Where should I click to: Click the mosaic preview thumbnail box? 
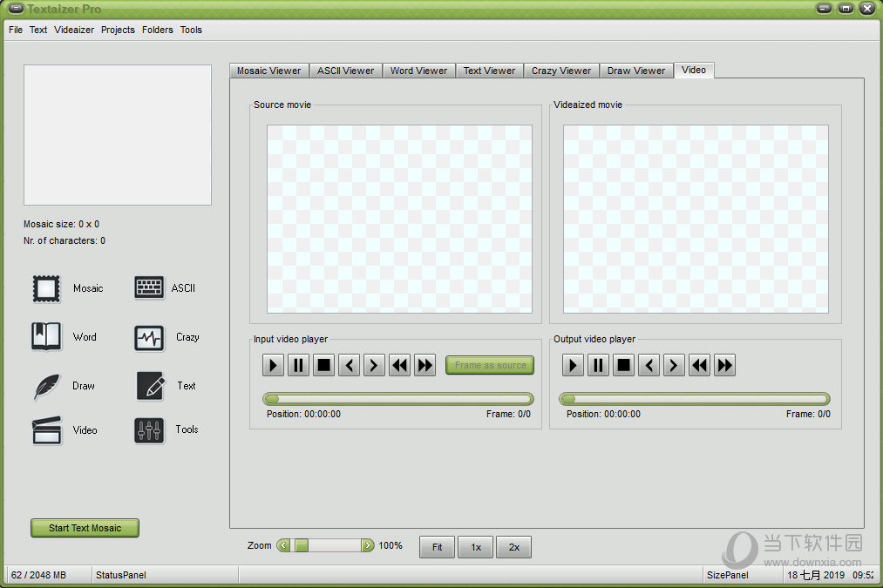[118, 135]
